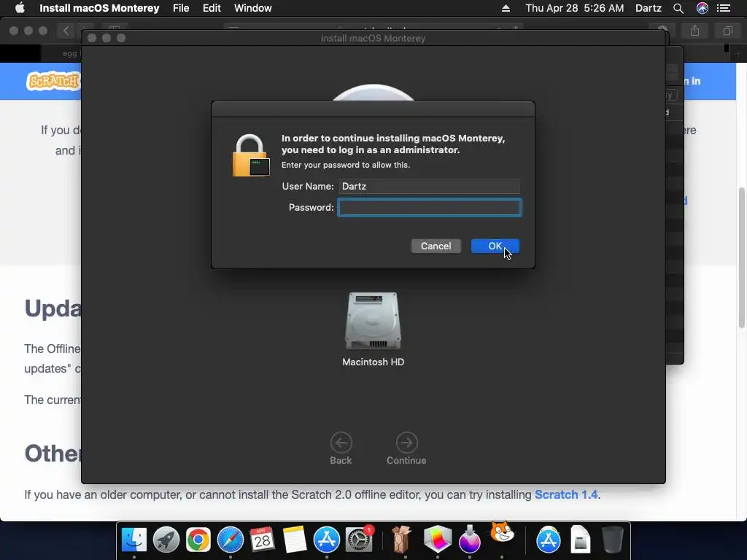Open the document file icon in Dock
The width and height of the screenshot is (747, 560).
580,540
